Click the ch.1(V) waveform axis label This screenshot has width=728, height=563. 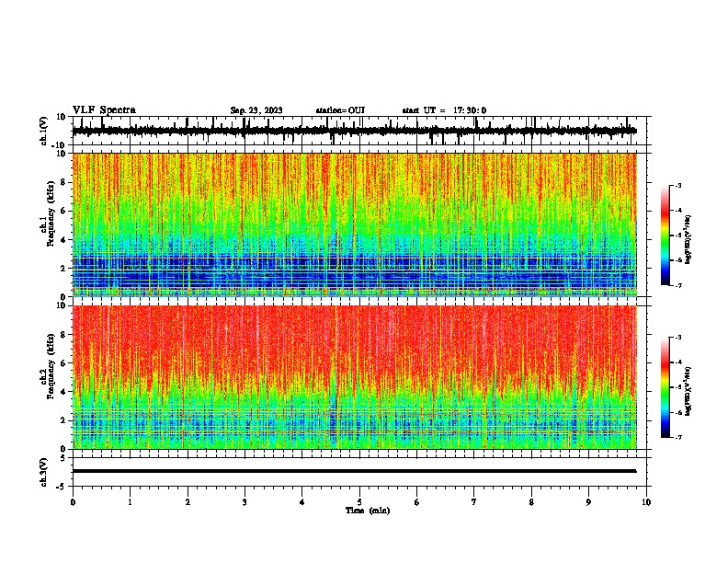(x=43, y=131)
